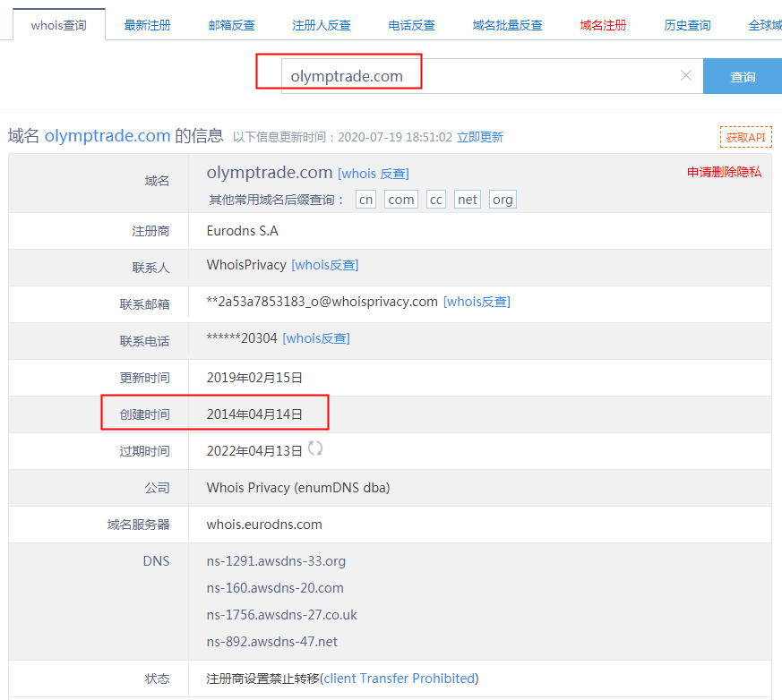The width and height of the screenshot is (782, 700).
Task: Click the 立即更新 link
Action: [x=480, y=137]
